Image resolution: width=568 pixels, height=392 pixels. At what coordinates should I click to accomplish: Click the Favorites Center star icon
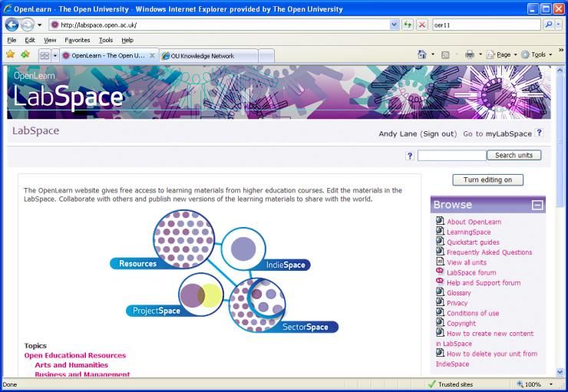pyautogui.click(x=11, y=54)
